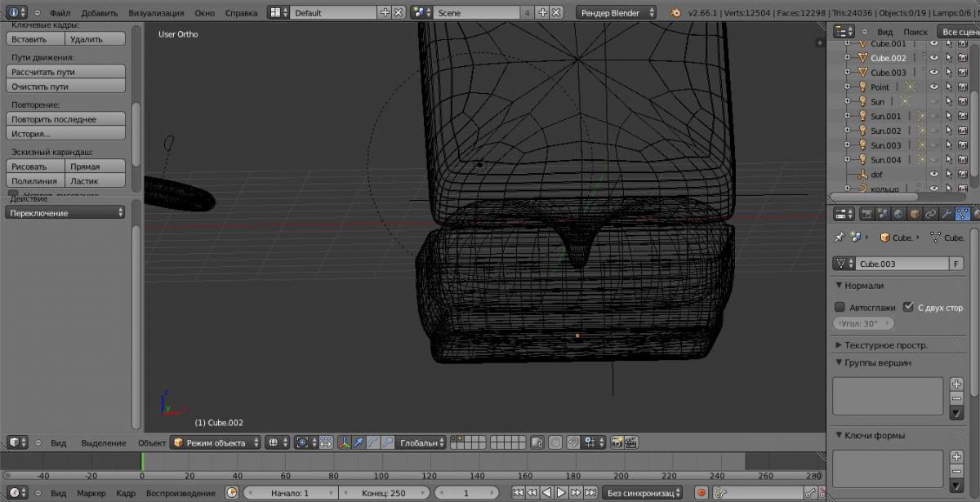980x502 pixels.
Task: Click the timeline record keyframe button
Action: [701, 493]
